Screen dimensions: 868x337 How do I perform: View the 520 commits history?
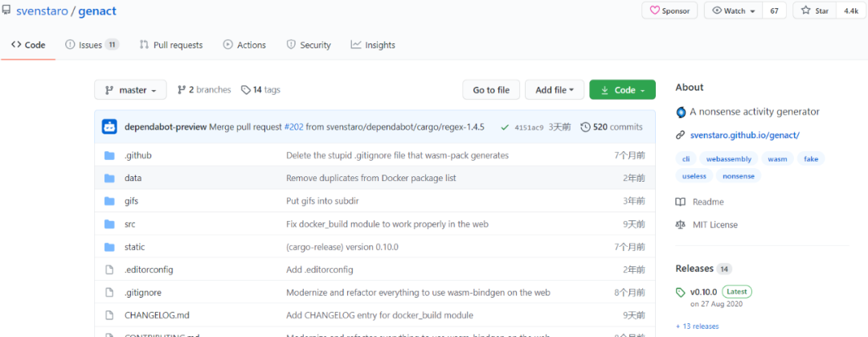[x=612, y=127]
